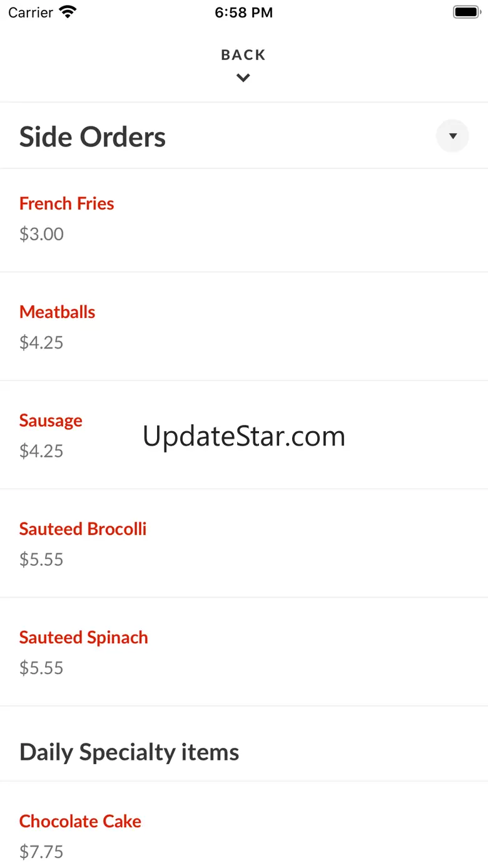Tap the $3.00 French Fries price
This screenshot has width=488, height=868.
(x=41, y=234)
